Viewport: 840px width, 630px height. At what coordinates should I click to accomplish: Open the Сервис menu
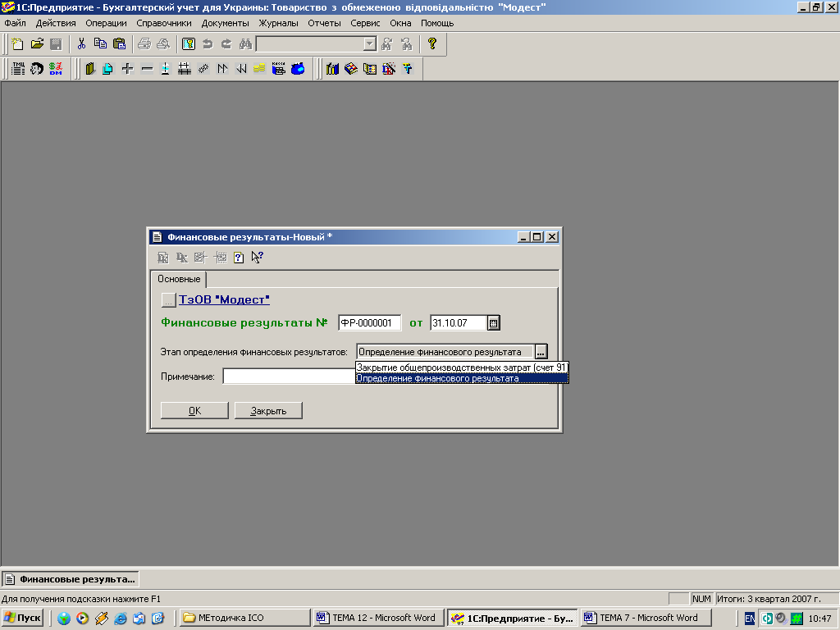(x=365, y=23)
